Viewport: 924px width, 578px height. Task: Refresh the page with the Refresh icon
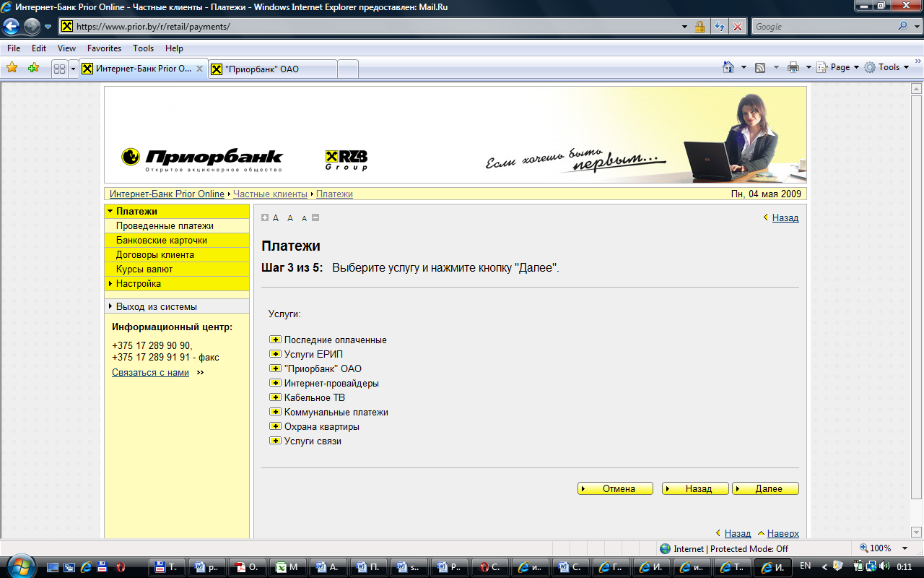pyautogui.click(x=720, y=27)
